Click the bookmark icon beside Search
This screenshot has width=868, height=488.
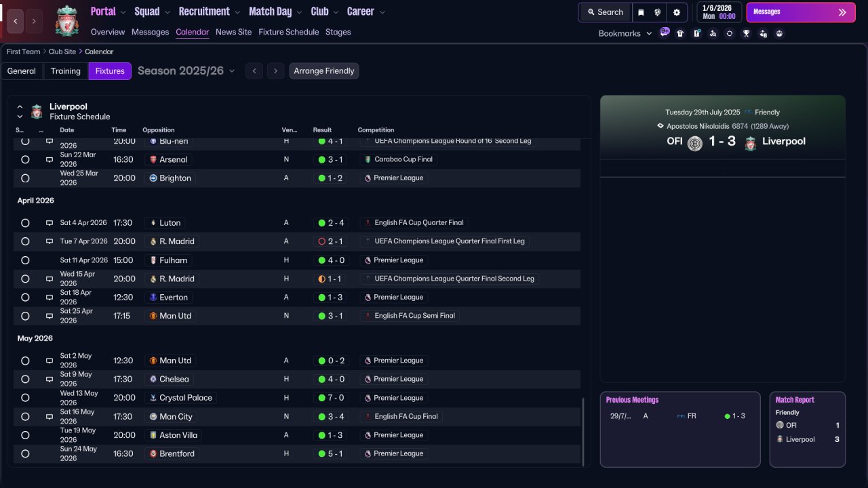[641, 12]
